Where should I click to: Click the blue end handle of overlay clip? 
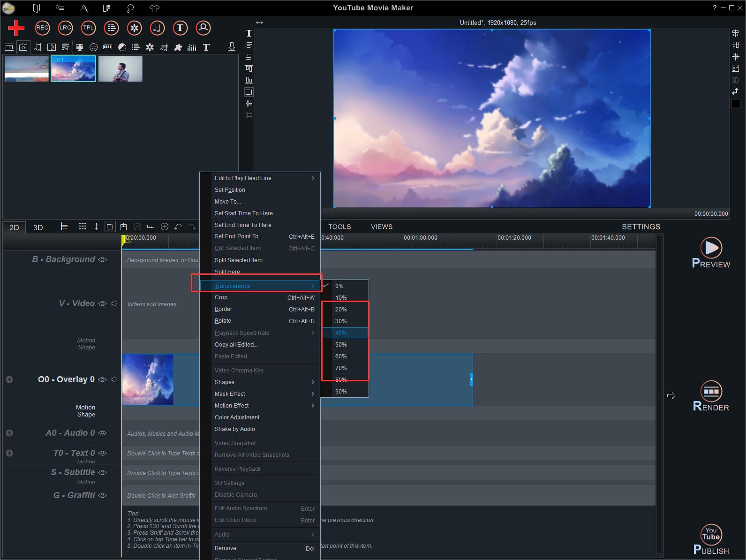471,379
